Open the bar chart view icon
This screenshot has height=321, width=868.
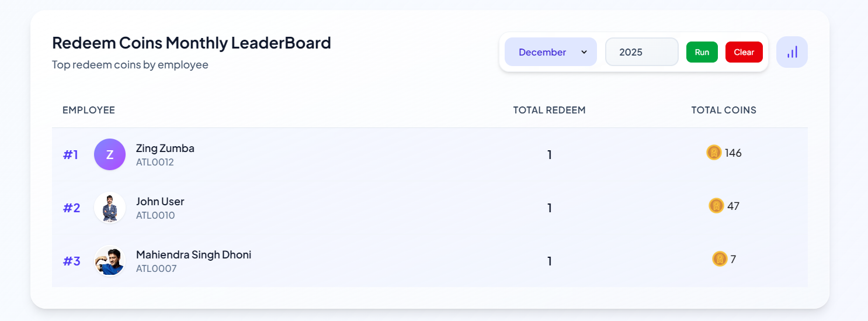click(791, 52)
